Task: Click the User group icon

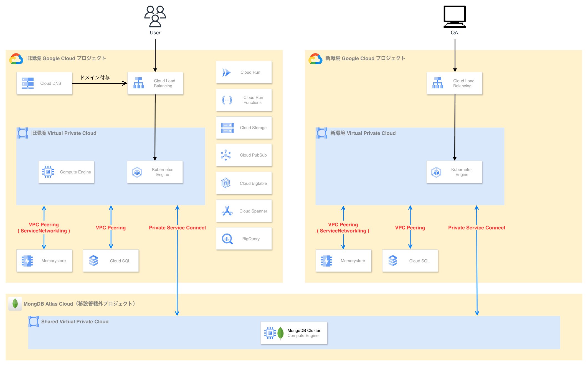Action: coord(155,16)
